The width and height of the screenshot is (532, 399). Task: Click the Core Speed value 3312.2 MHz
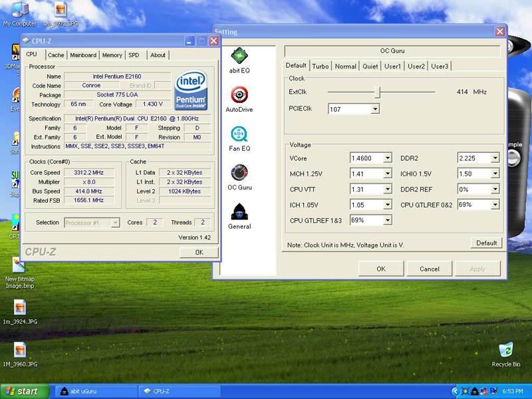[89, 172]
